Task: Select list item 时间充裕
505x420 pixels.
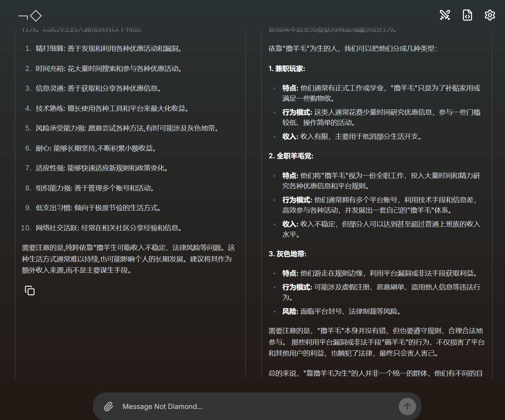Action: click(x=109, y=69)
